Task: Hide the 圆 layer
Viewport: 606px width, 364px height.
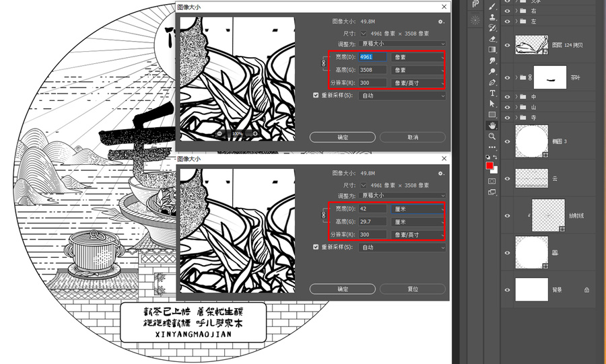Action: (x=507, y=253)
